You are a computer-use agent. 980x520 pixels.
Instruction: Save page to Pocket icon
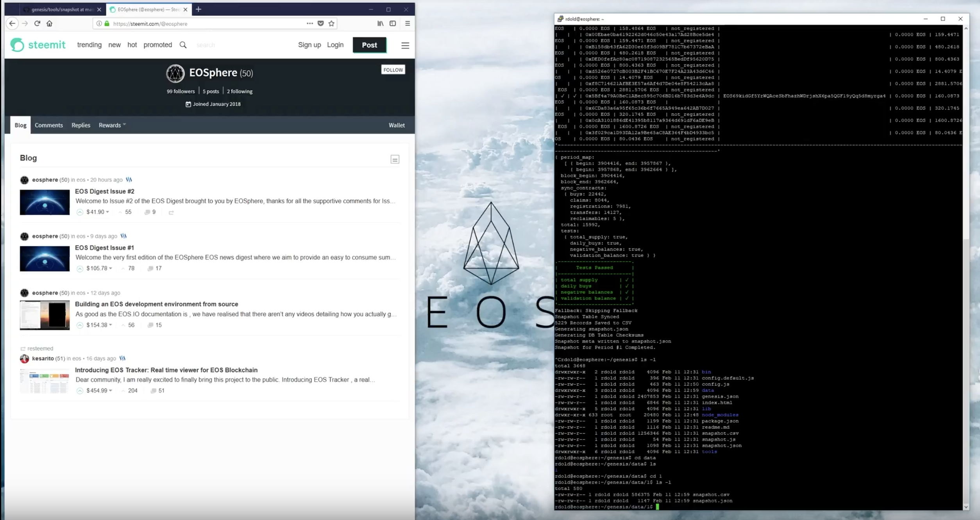click(x=320, y=23)
